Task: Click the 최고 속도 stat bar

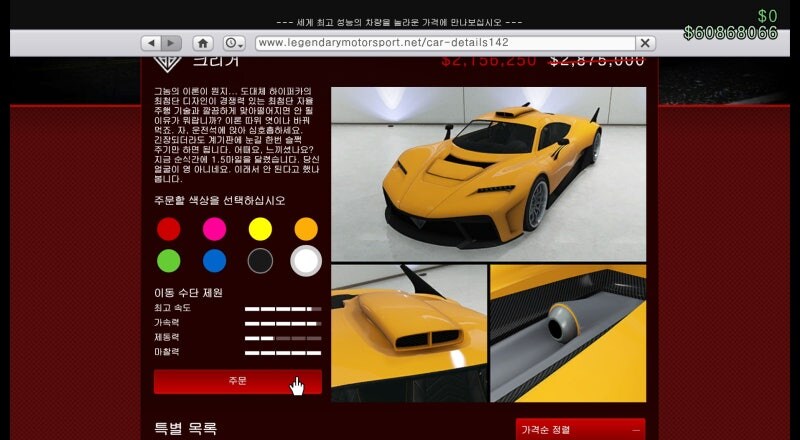Action: pyautogui.click(x=283, y=309)
